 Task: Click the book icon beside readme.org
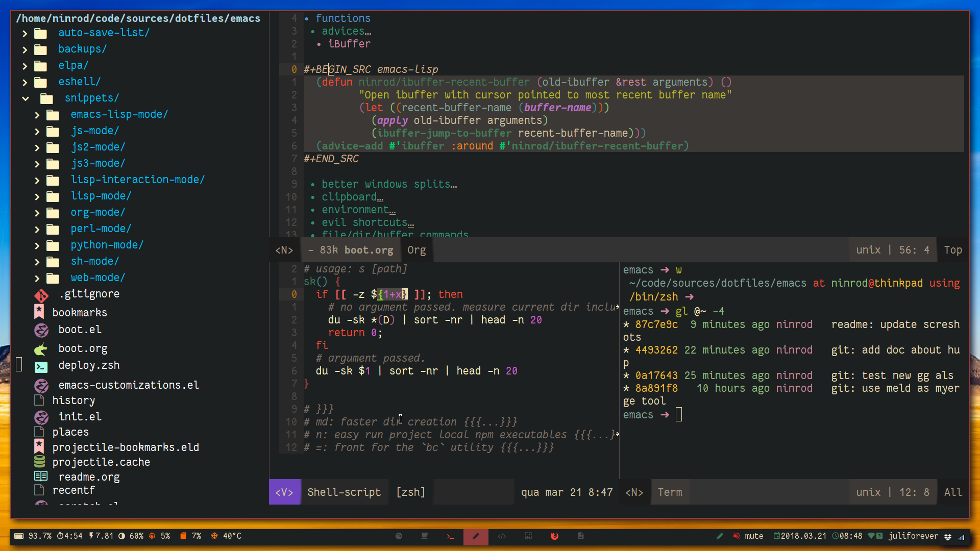tap(41, 477)
